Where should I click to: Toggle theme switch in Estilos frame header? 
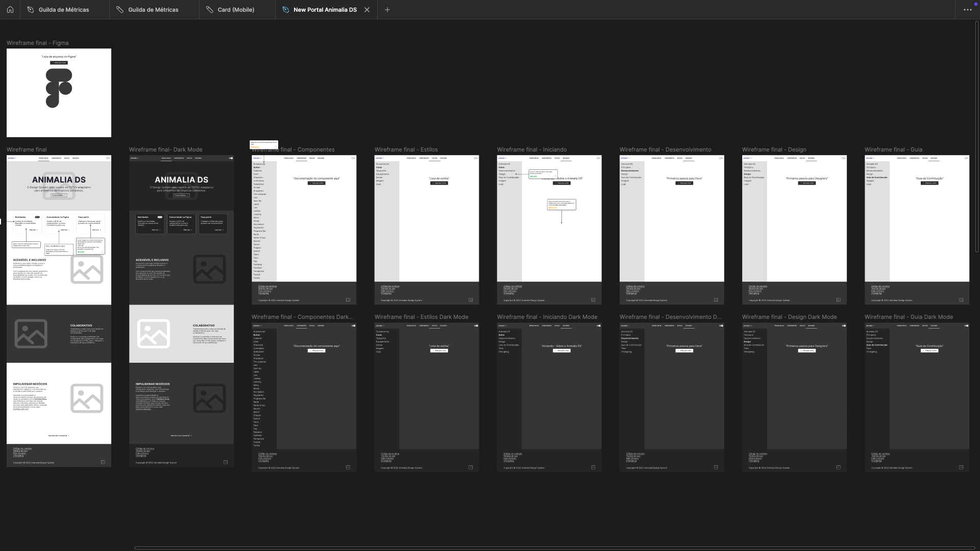tap(476, 158)
